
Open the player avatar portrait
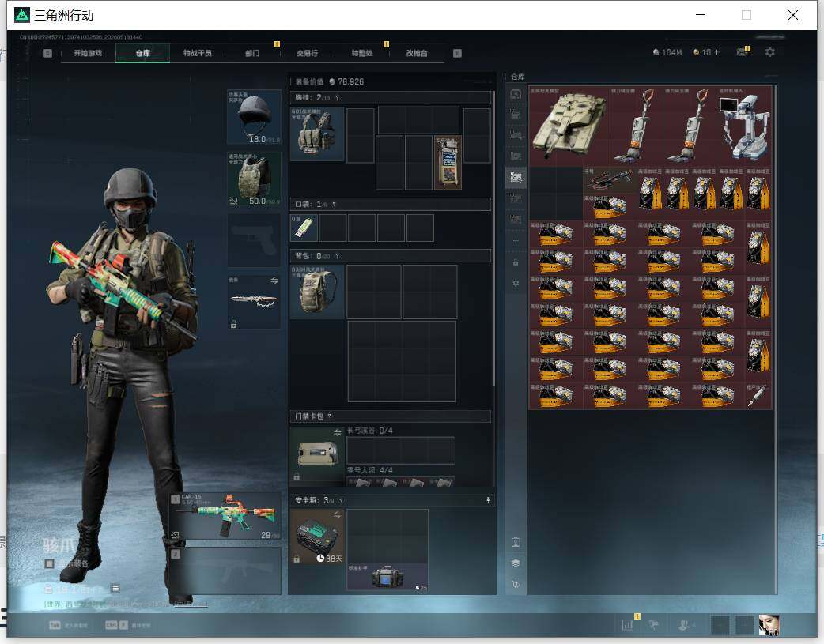click(769, 624)
